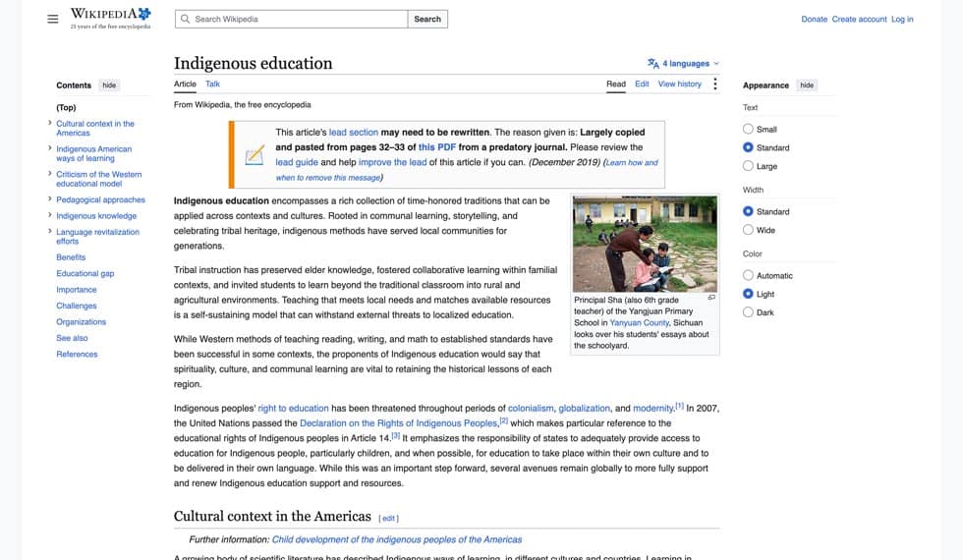
Task: Select Standard width option
Action: coord(748,211)
